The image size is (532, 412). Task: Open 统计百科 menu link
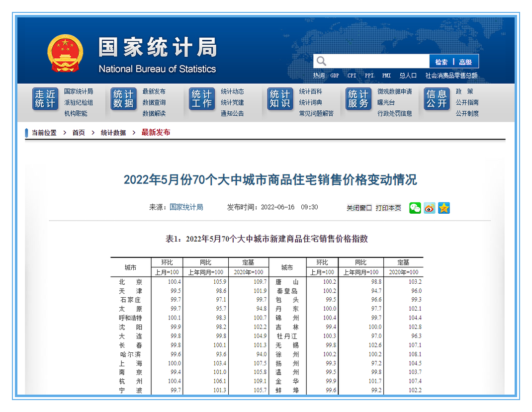[x=311, y=91]
